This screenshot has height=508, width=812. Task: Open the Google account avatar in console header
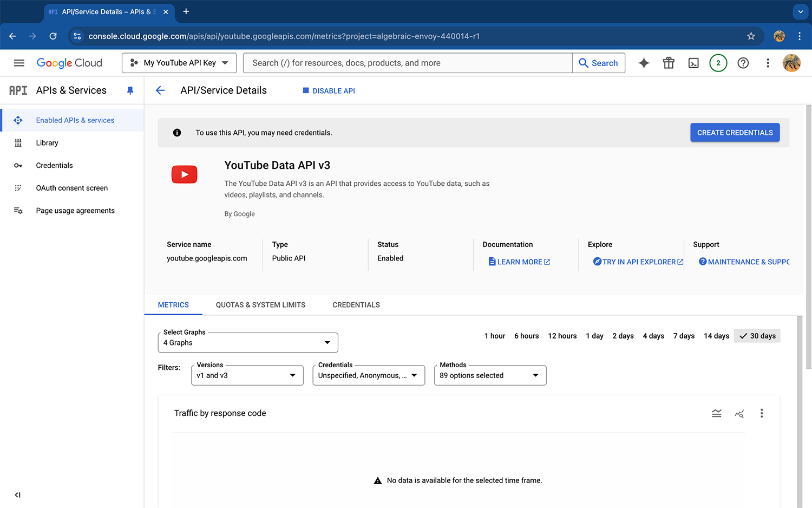click(791, 63)
